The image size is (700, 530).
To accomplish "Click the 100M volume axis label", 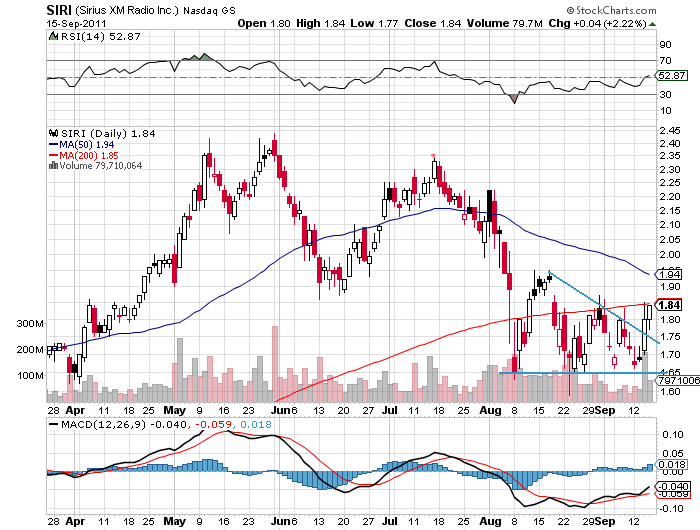I will click(30, 375).
